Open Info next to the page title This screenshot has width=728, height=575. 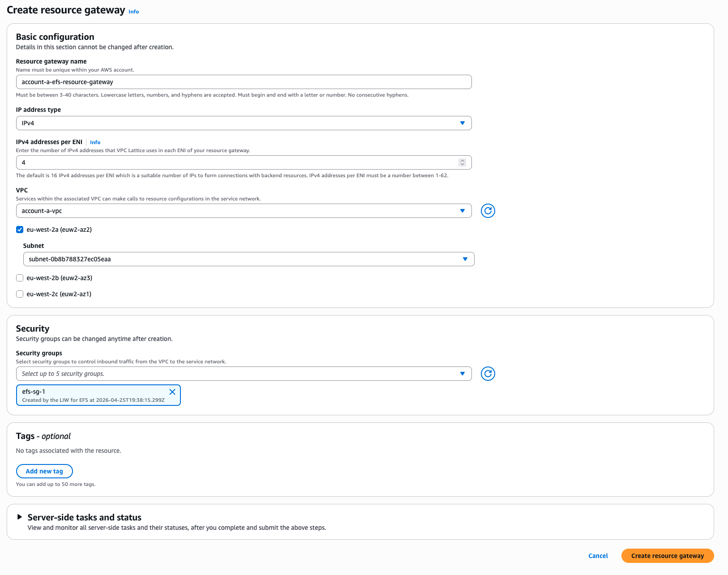coord(133,12)
